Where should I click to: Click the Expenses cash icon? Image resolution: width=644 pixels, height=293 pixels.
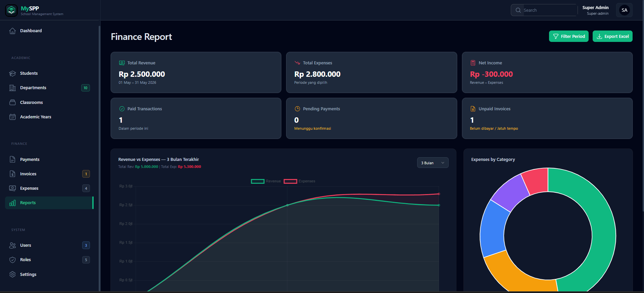pos(12,188)
